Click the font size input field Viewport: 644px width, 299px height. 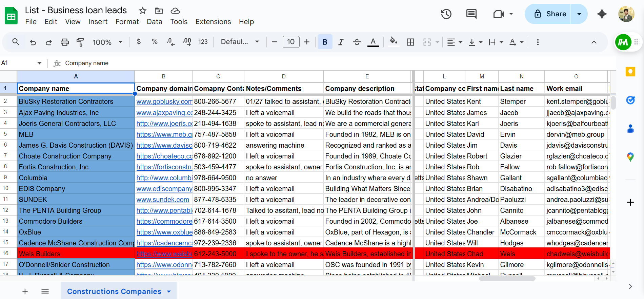point(291,42)
